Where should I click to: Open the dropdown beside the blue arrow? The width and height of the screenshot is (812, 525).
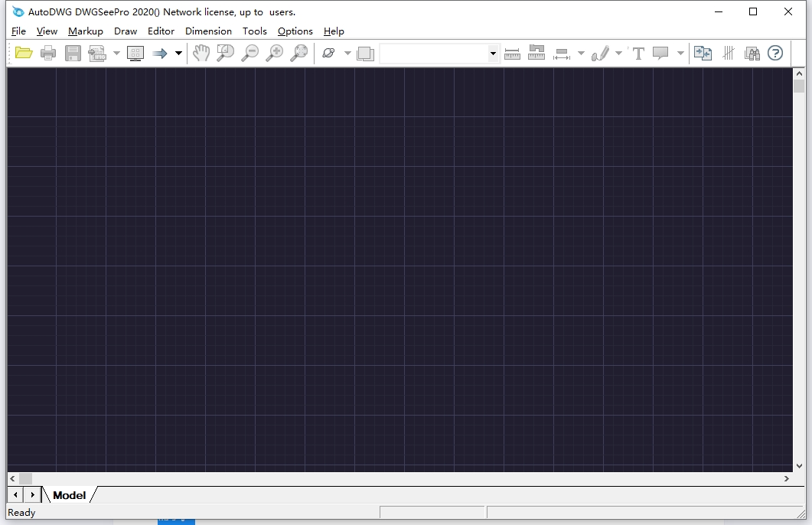point(178,54)
